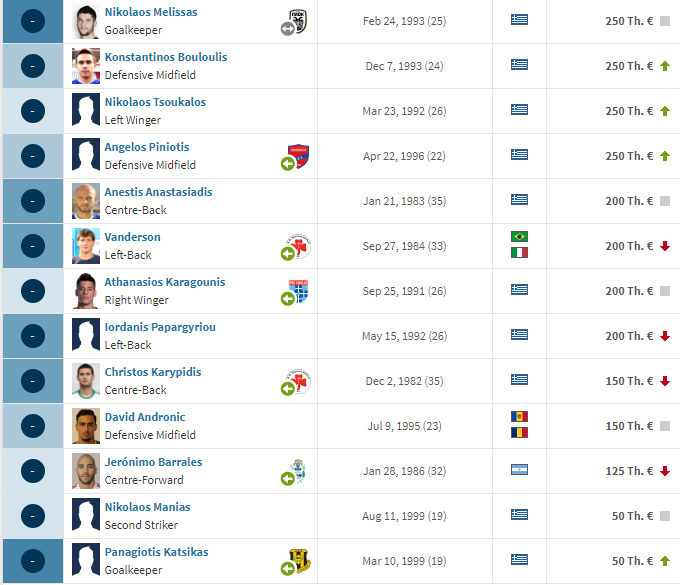Open Anestis Anastasiadis player profile link
Screen dimensions: 680x585
click(158, 192)
